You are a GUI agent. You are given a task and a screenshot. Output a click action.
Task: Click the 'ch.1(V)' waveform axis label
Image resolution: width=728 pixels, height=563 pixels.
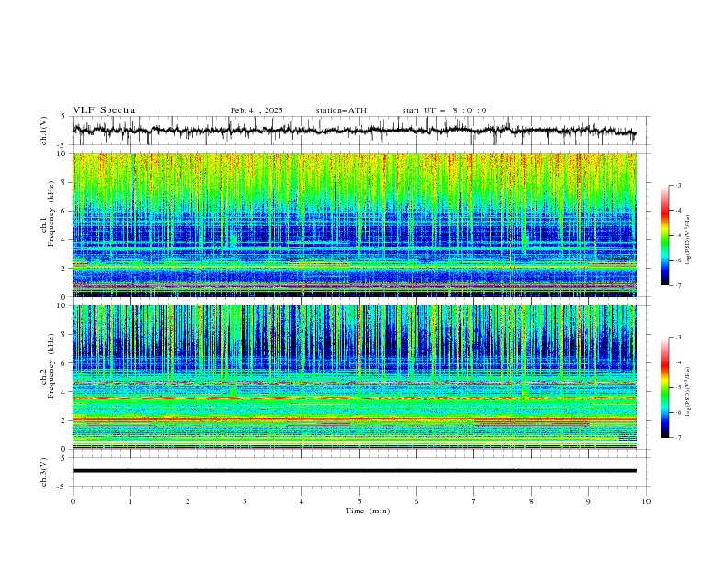point(44,131)
